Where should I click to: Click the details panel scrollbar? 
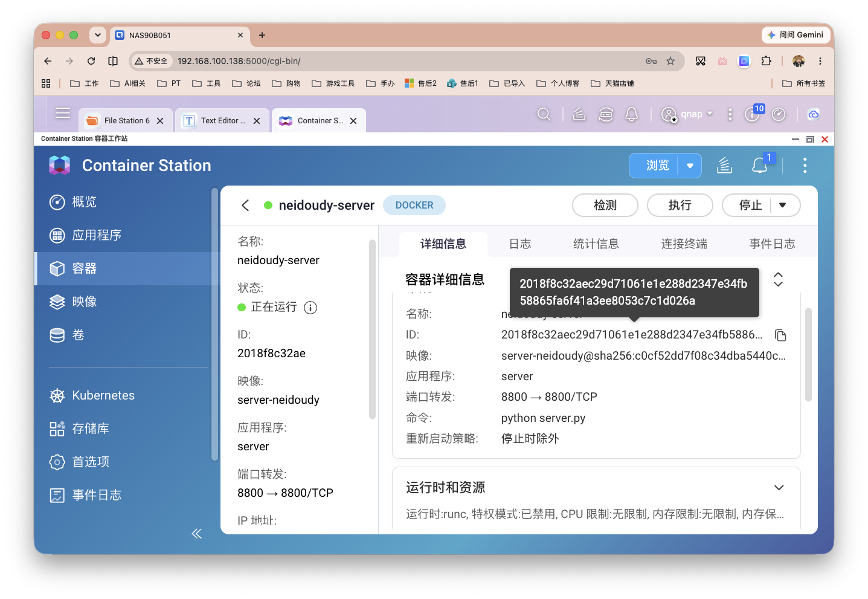tap(808, 355)
